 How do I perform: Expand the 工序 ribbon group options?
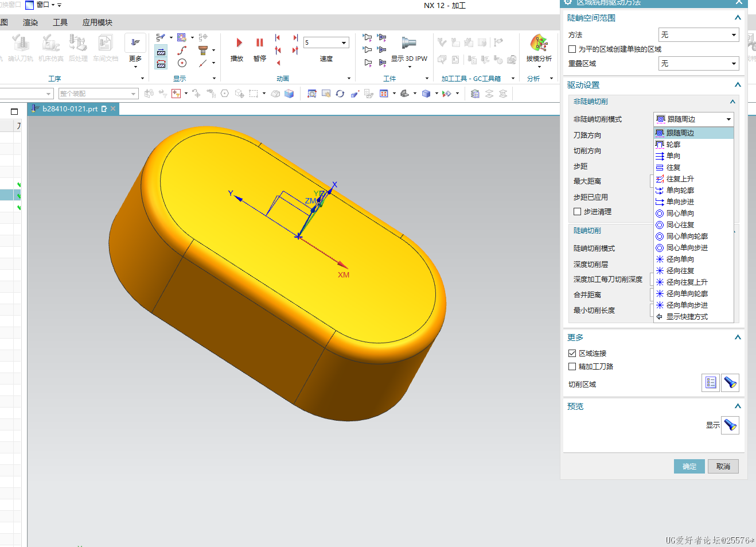pos(142,79)
